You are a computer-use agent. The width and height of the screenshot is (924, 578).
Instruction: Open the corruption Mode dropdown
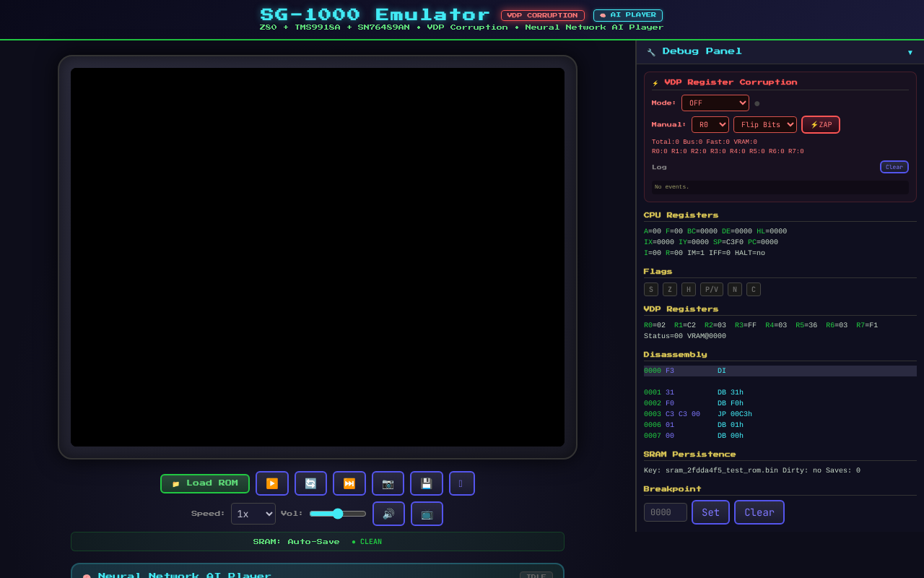715,103
